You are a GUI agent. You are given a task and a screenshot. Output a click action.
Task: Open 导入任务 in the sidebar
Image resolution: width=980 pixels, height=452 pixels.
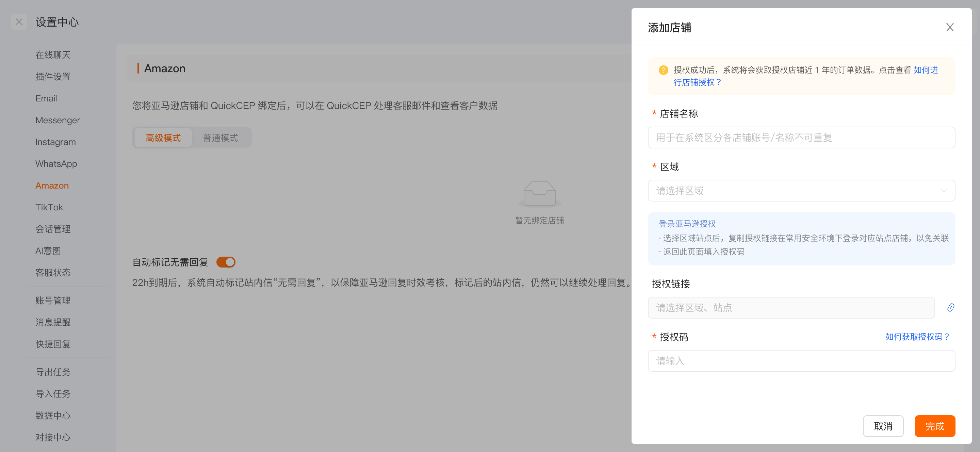53,394
